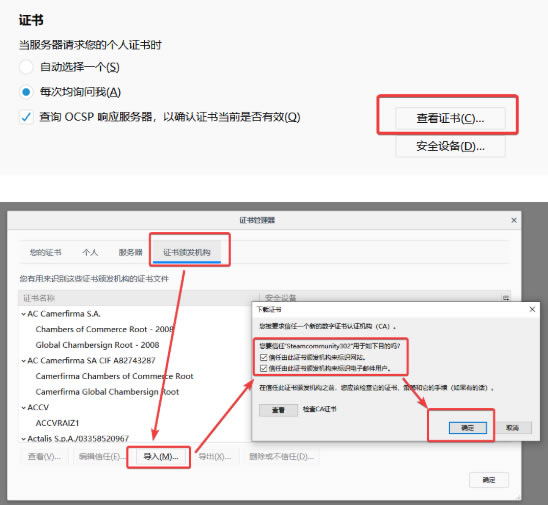
Task: Switch to the 证书颁发机构 tab
Action: click(187, 252)
